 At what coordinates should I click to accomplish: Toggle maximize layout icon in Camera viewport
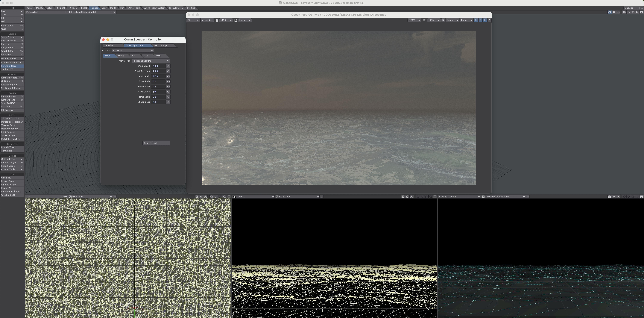pyautogui.click(x=435, y=197)
